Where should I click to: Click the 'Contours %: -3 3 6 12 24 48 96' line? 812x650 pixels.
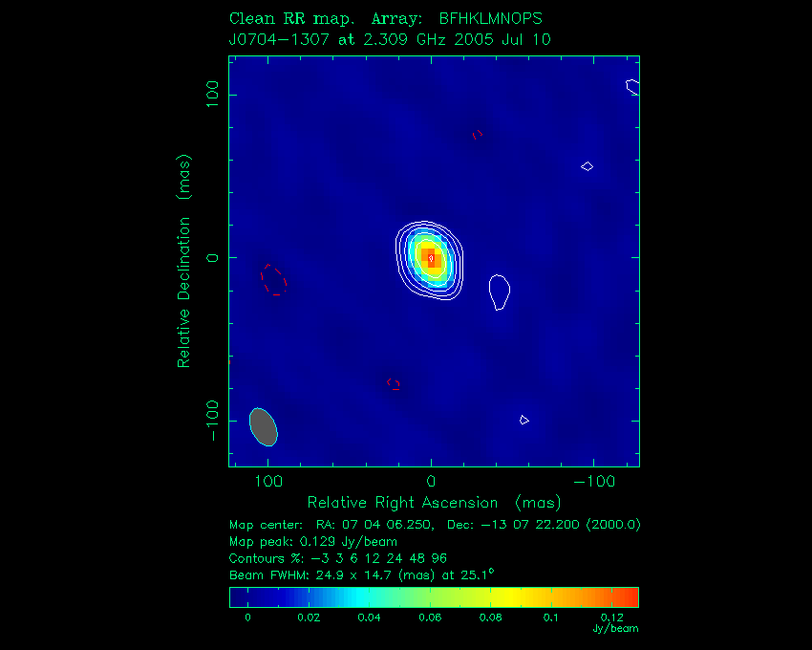click(337, 558)
